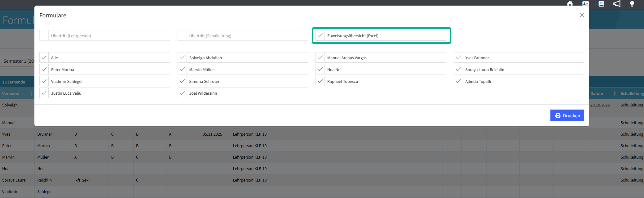
Task: Click the sort arrows on Datum column
Action: [x=615, y=93]
